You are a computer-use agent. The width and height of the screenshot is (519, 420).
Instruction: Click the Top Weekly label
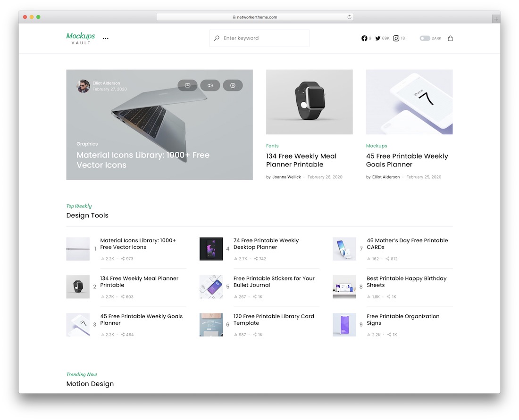(79, 206)
